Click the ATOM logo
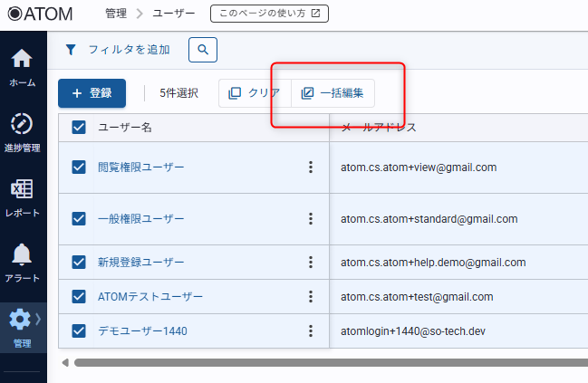588x383 pixels. click(x=40, y=14)
